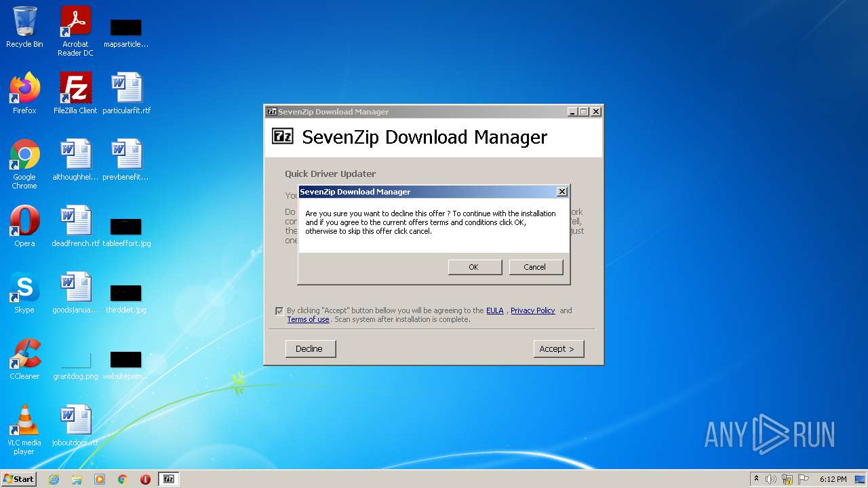The image size is (868, 488).
Task: Launch Skype desktop shortcut
Action: (24, 293)
